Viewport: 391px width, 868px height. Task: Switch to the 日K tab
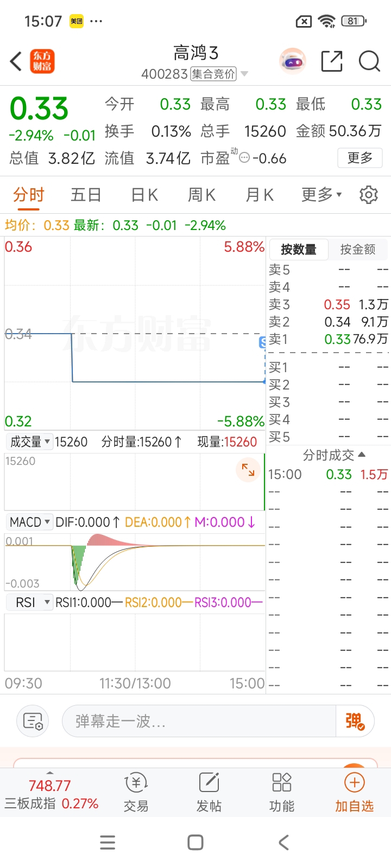[x=144, y=195]
